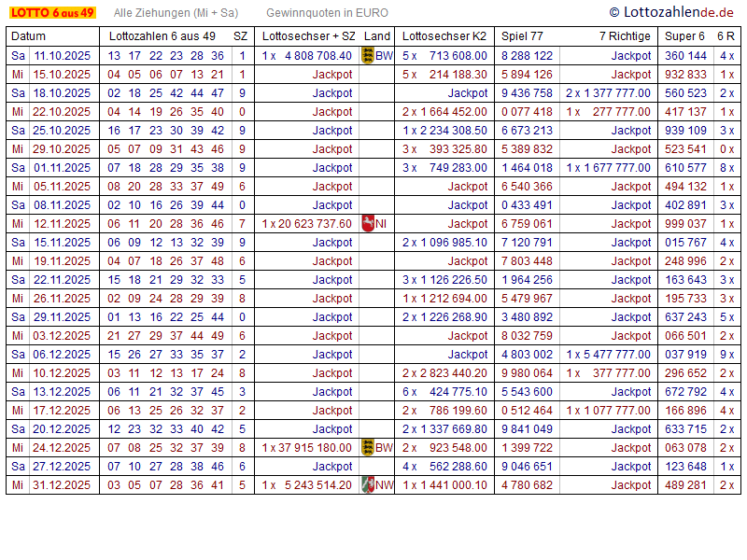
Task: Select the Gewinnquoten in EURO tab
Action: [x=327, y=13]
